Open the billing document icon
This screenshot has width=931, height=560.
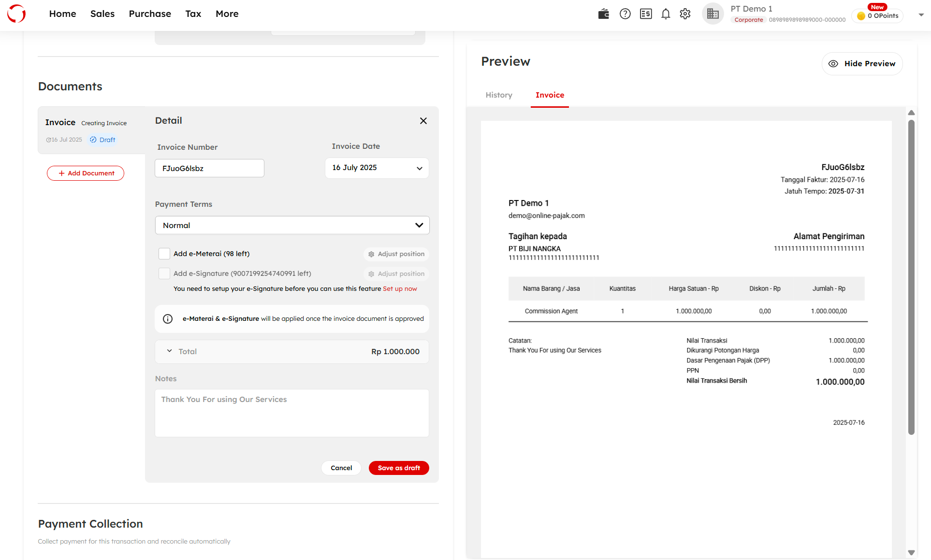[646, 14]
